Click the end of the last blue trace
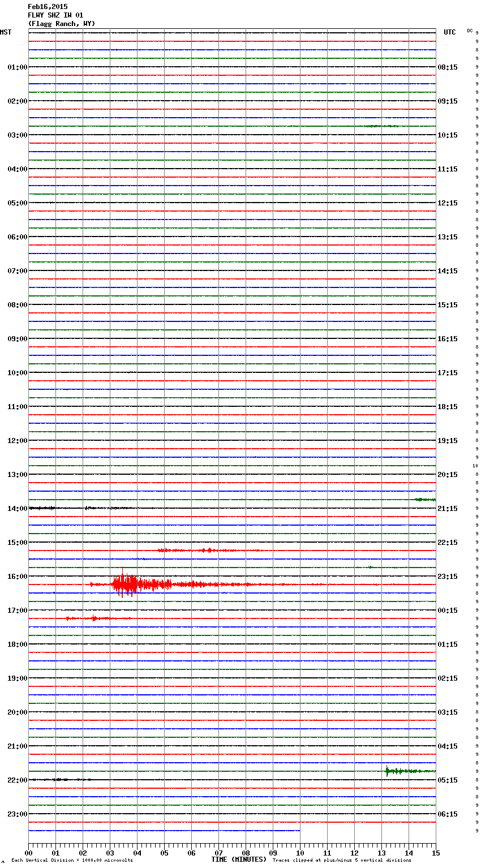 pos(299,831)
